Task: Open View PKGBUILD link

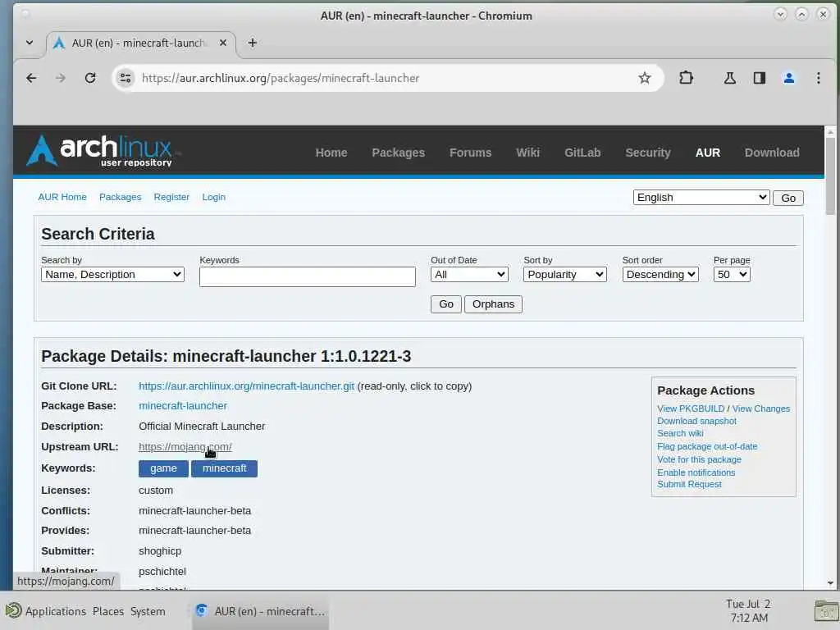Action: [691, 409]
